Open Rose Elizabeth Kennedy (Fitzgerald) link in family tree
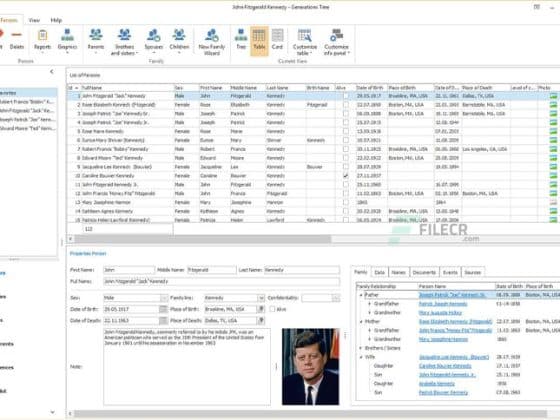 (x=455, y=322)
